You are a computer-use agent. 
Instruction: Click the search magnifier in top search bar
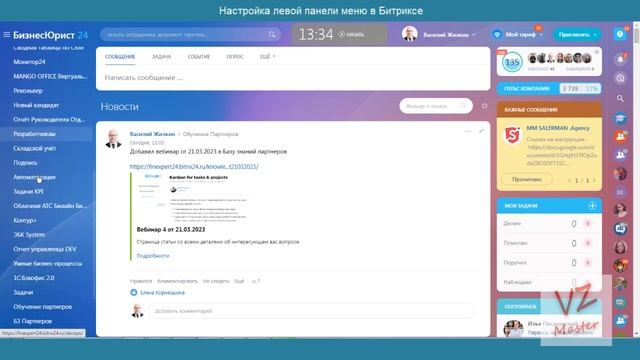(272, 35)
